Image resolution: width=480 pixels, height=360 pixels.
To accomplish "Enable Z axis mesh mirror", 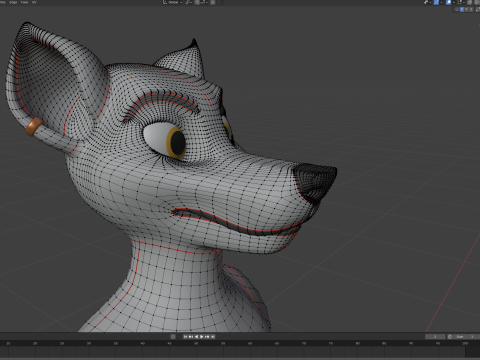I will 471,9.
